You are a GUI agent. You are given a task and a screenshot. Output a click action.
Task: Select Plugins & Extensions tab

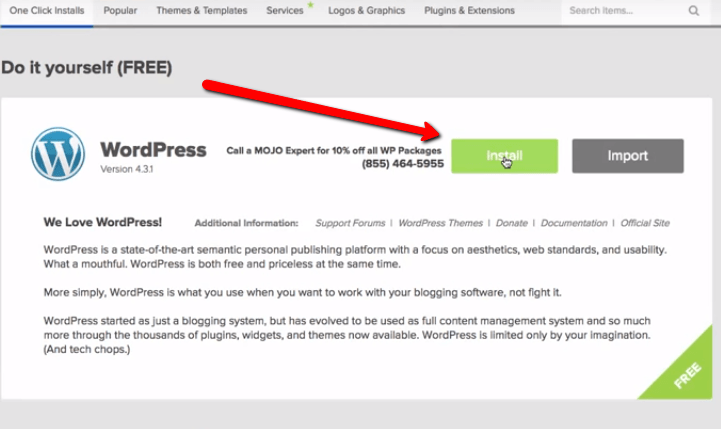[x=469, y=11]
